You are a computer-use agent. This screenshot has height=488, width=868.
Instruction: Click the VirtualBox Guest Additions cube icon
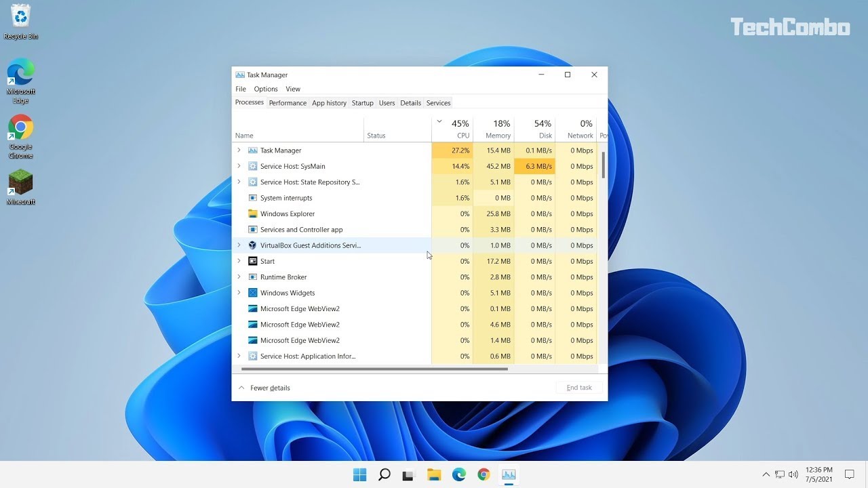(253, 245)
